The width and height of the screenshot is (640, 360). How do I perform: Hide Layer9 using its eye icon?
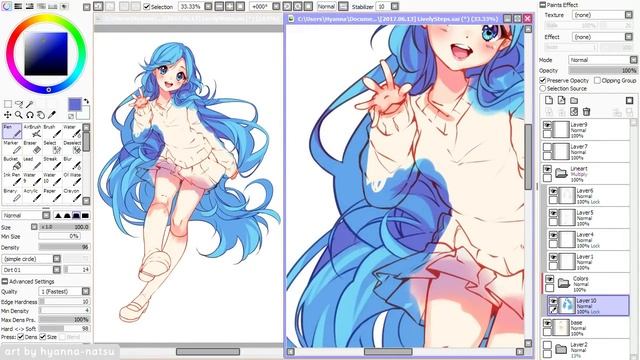[x=547, y=125]
